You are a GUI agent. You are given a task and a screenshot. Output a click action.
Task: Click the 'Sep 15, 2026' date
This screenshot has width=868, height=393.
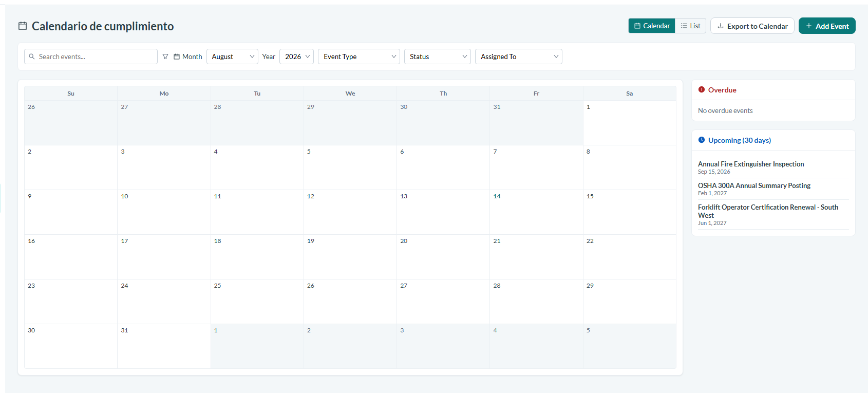click(714, 172)
